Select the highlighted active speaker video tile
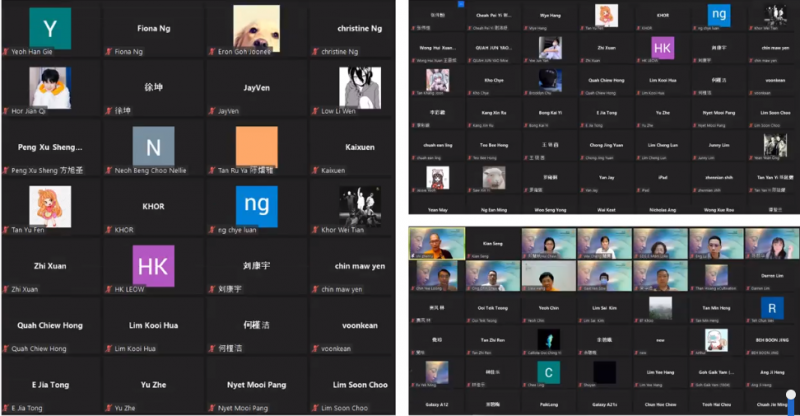Image resolution: width=800 pixels, height=416 pixels. [x=437, y=244]
